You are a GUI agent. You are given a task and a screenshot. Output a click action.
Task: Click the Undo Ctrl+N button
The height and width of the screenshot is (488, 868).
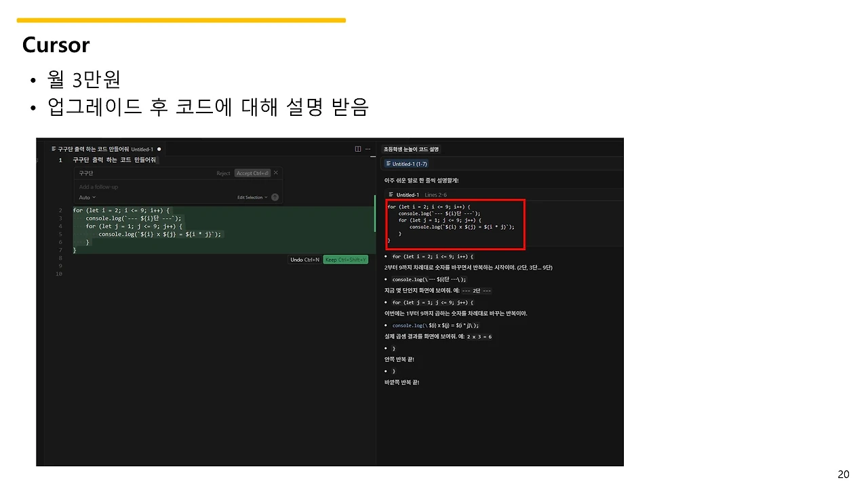click(304, 259)
